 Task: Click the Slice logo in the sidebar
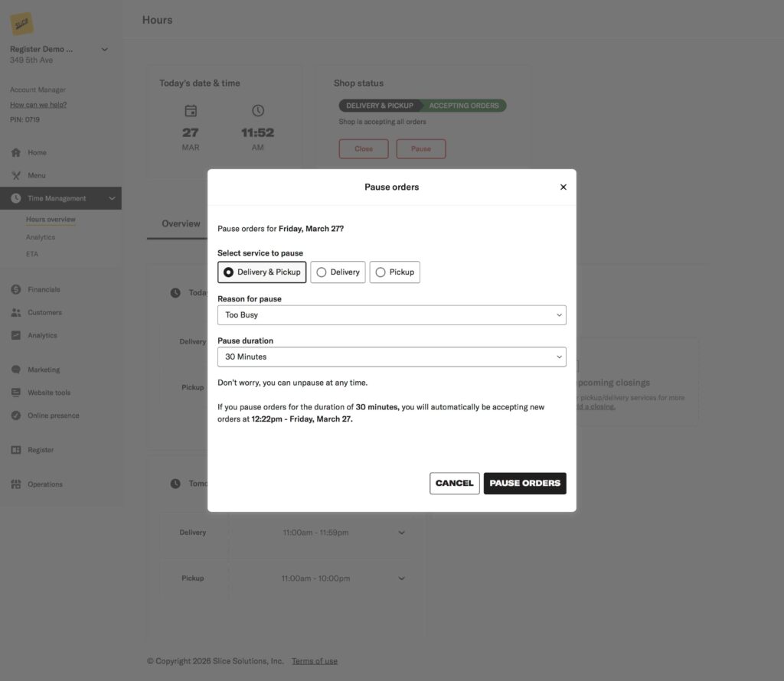point(21,22)
